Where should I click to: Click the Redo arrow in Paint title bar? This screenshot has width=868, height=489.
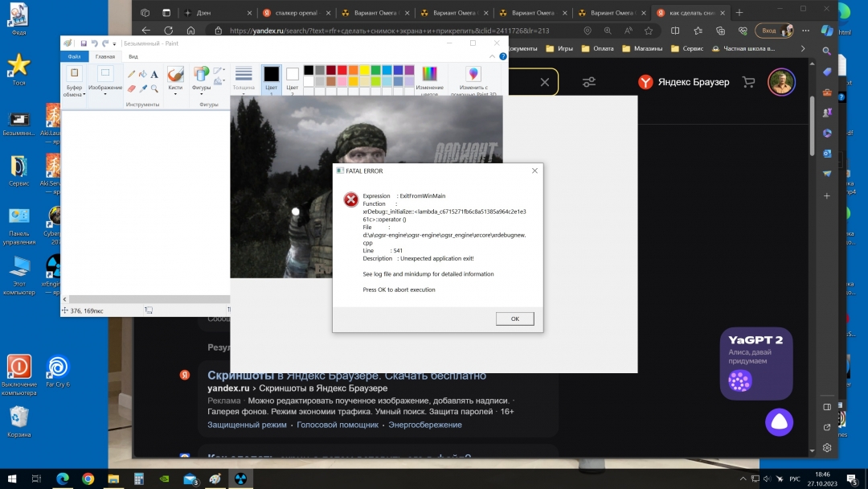coord(105,43)
